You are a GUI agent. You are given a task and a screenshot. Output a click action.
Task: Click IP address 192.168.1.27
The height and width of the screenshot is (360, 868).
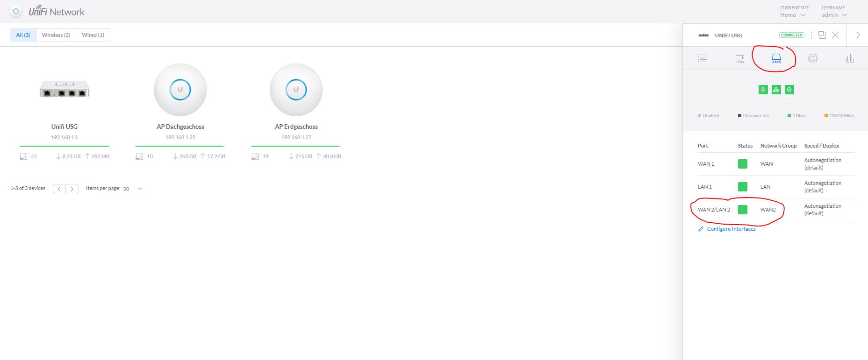[296, 137]
